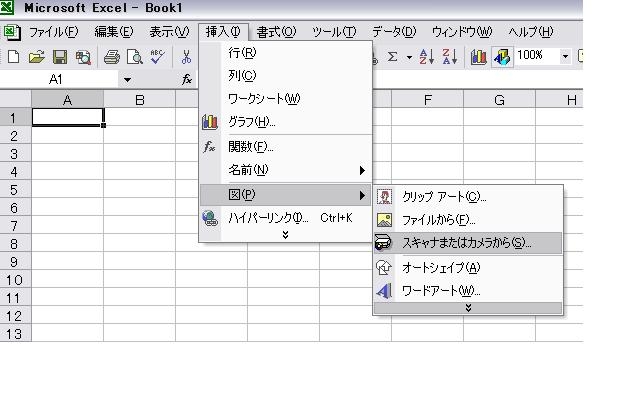
Task: Open Print Preview icon
Action: click(x=135, y=57)
